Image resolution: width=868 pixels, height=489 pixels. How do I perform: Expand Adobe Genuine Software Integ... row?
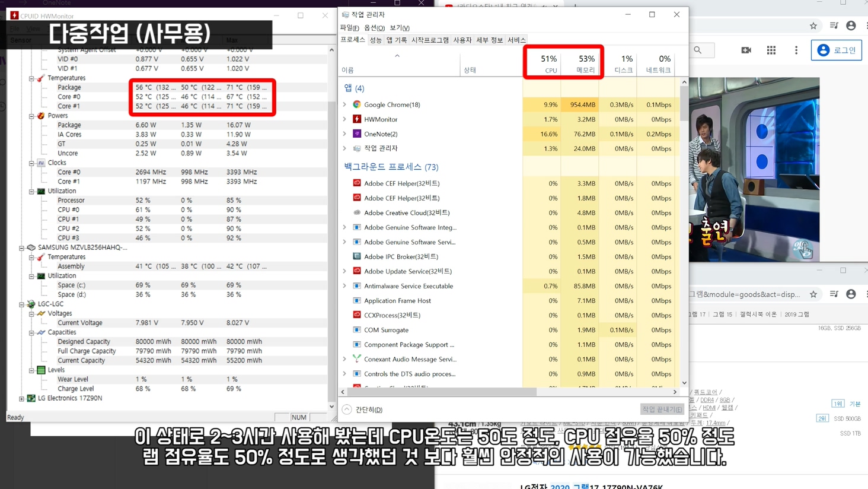344,227
